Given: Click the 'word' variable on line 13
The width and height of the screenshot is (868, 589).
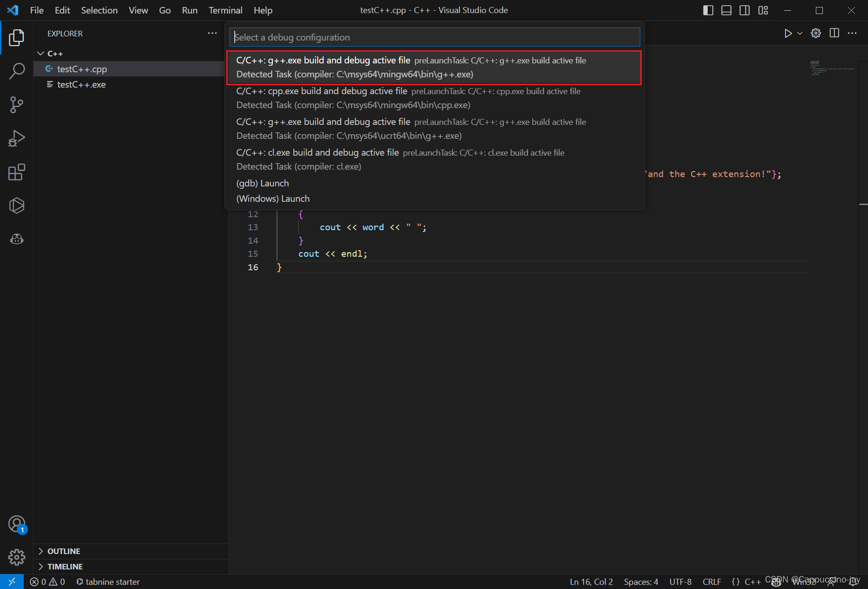Looking at the screenshot, I should (373, 227).
